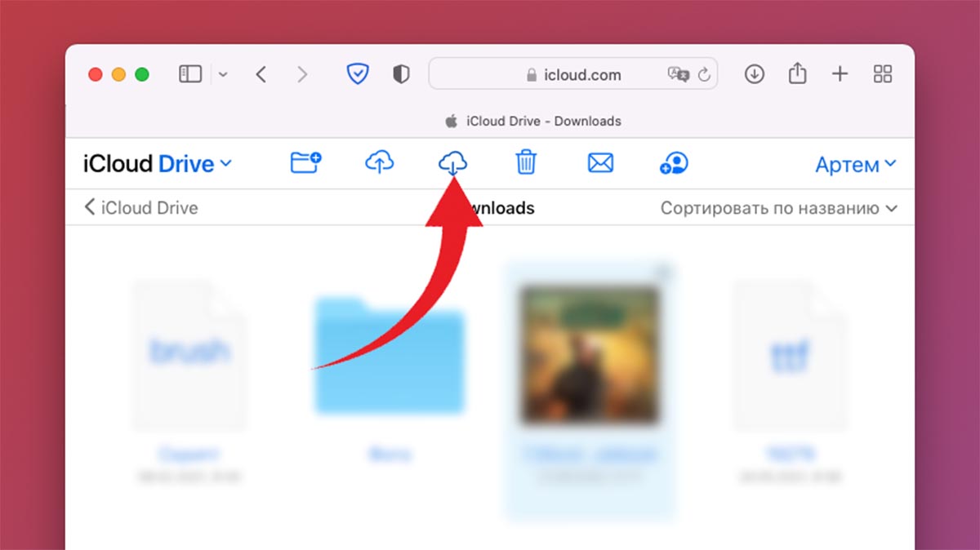This screenshot has height=550, width=980.
Task: Open Сортировать по названию sort dropdown
Action: tap(778, 208)
